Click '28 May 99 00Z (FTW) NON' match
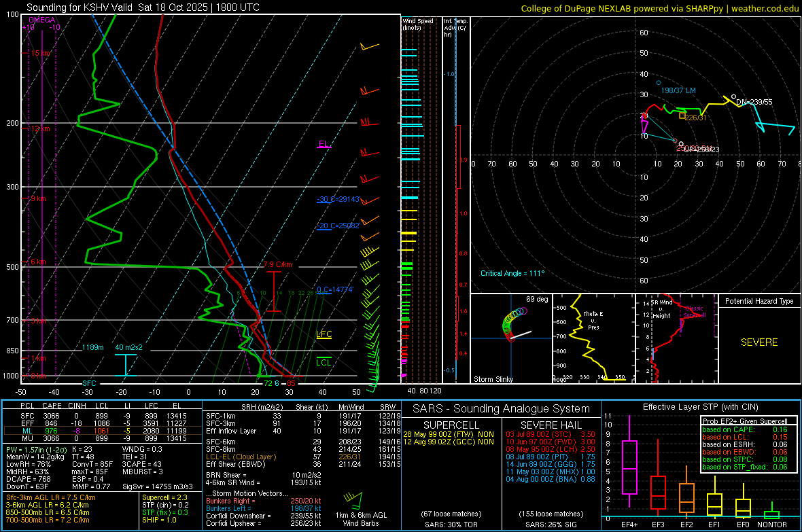 449,434
